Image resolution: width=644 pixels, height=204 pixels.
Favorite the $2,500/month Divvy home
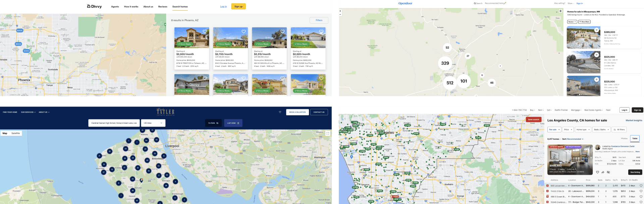coord(205,32)
